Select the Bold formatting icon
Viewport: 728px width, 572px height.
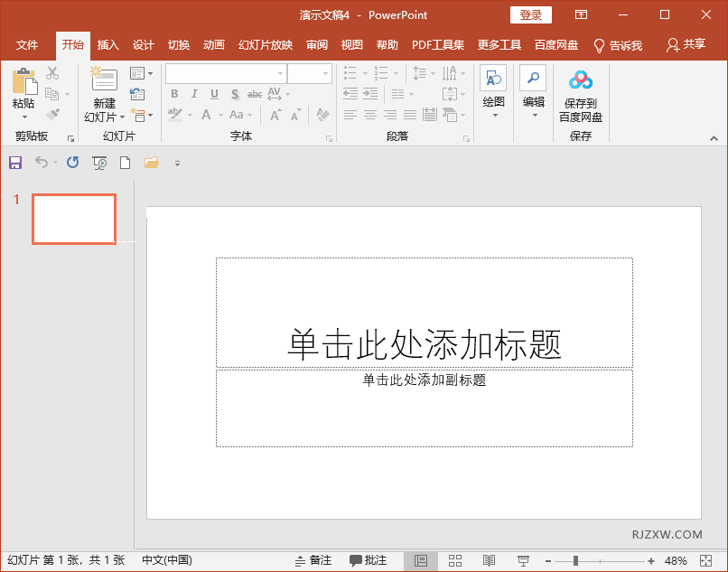[x=173, y=94]
